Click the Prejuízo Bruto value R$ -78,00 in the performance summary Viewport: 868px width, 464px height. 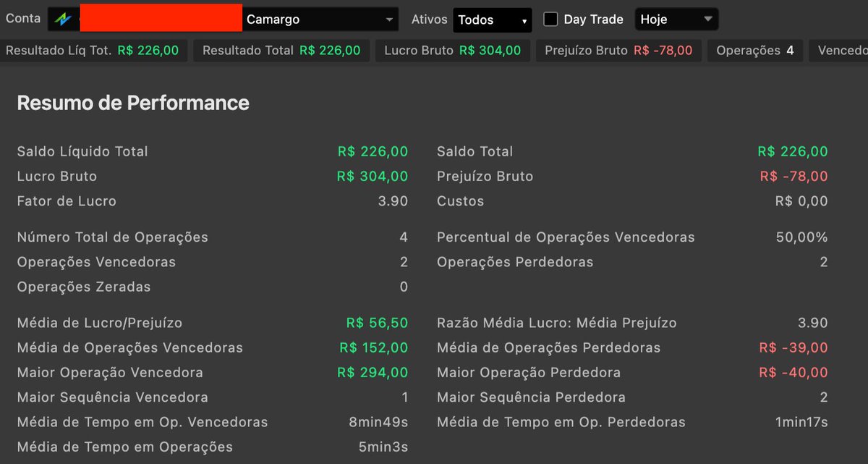(794, 177)
